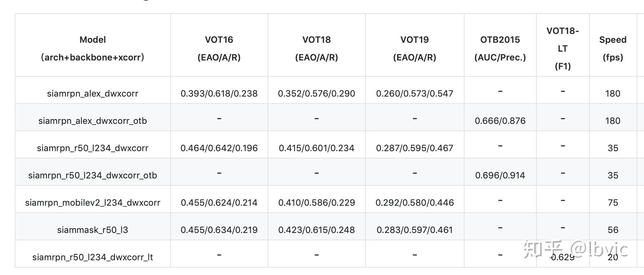Image resolution: width=644 pixels, height=275 pixels.
Task: Click the siamrpn_mobilev2_l234_dwxcorr model name
Action: click(92, 202)
